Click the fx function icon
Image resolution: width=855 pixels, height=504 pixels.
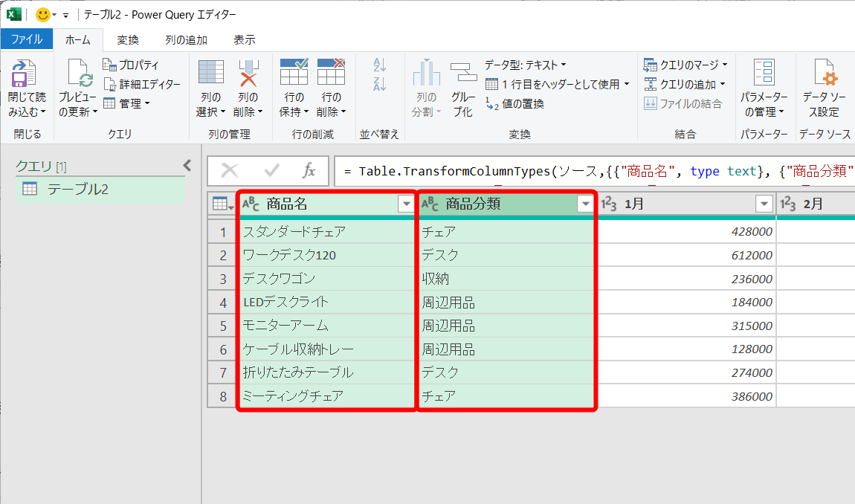[x=309, y=171]
